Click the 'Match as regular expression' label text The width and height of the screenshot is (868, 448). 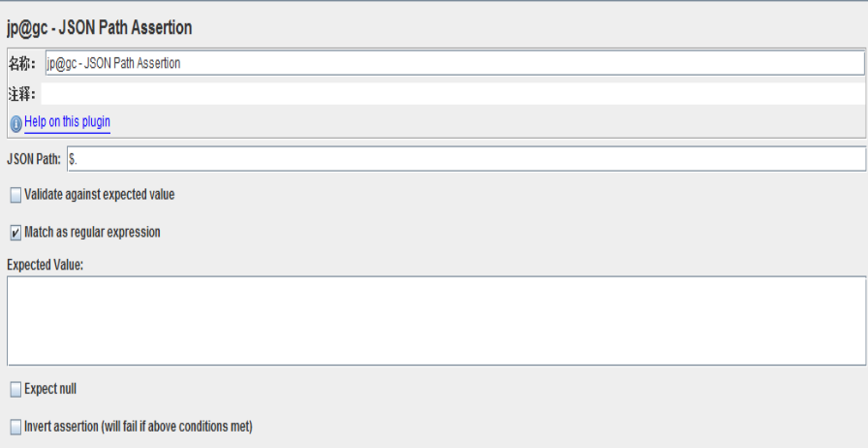pyautogui.click(x=92, y=233)
